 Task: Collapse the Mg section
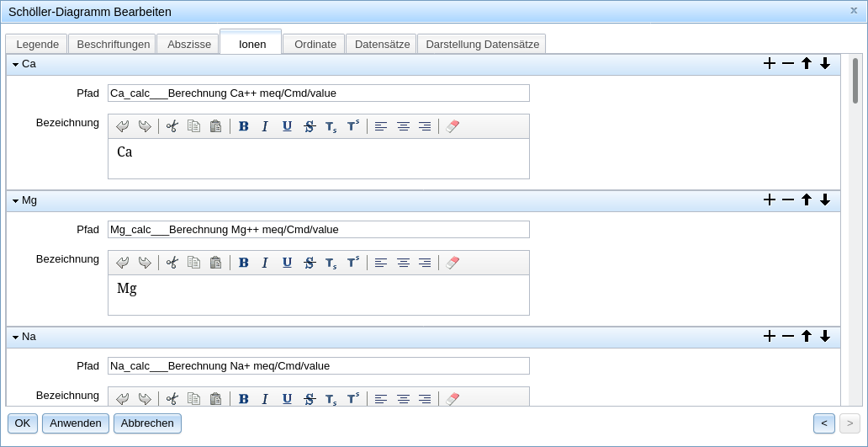15,200
